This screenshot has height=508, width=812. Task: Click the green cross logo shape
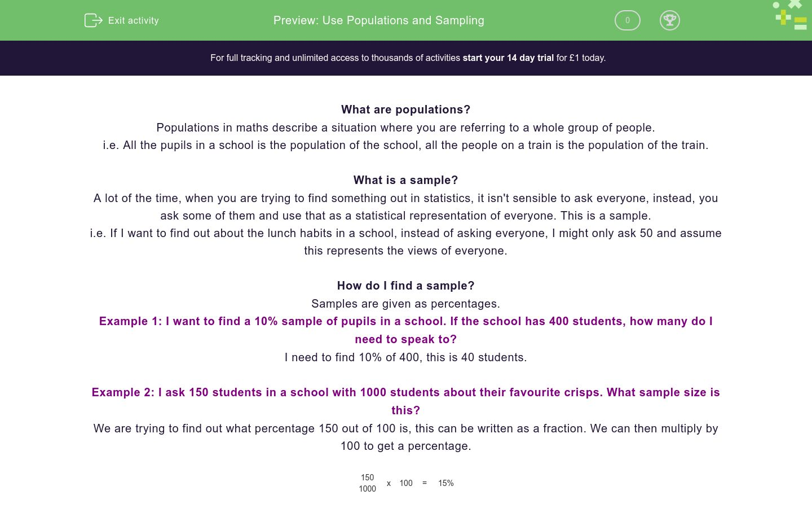(x=795, y=4)
